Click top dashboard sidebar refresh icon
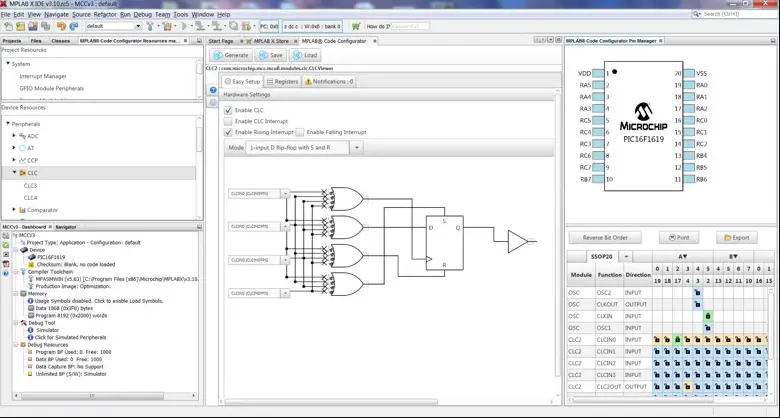The image size is (780, 418). click(x=5, y=235)
